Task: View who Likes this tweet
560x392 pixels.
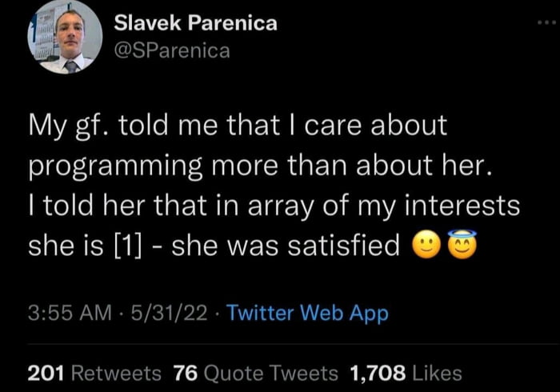Action: (x=438, y=372)
